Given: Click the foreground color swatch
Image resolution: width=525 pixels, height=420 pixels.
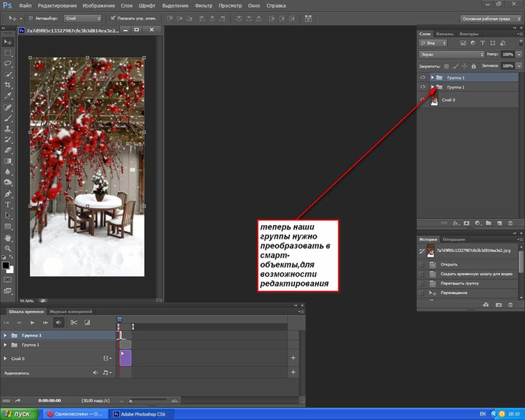Looking at the screenshot, I should click(6, 265).
